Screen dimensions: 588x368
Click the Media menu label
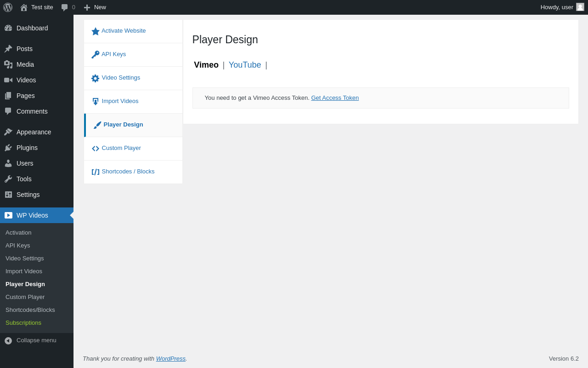tap(25, 64)
